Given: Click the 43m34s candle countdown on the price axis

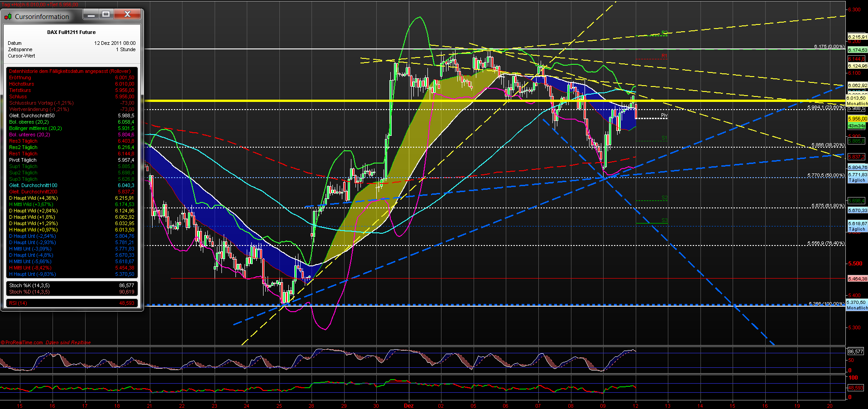Looking at the screenshot, I should 857,125.
